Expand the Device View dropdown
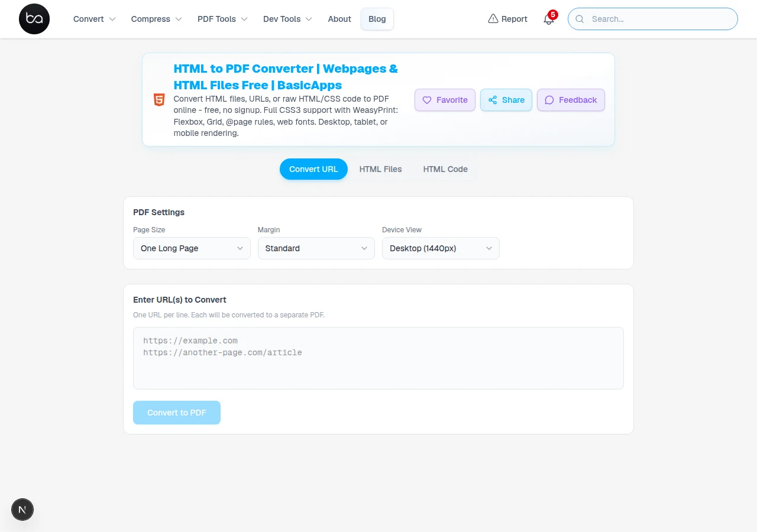 (x=441, y=248)
